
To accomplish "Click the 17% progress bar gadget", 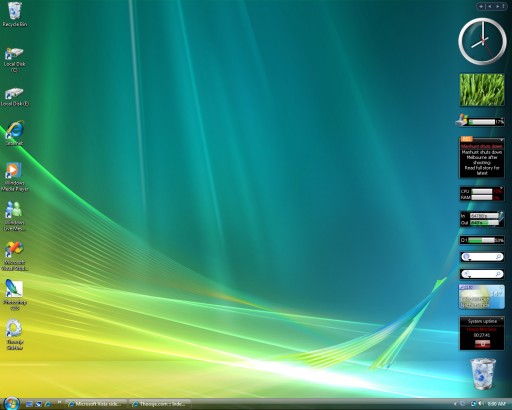I will [x=480, y=121].
